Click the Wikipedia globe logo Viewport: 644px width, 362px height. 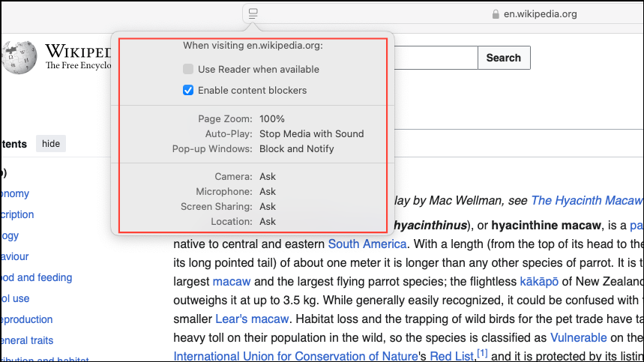click(x=19, y=57)
